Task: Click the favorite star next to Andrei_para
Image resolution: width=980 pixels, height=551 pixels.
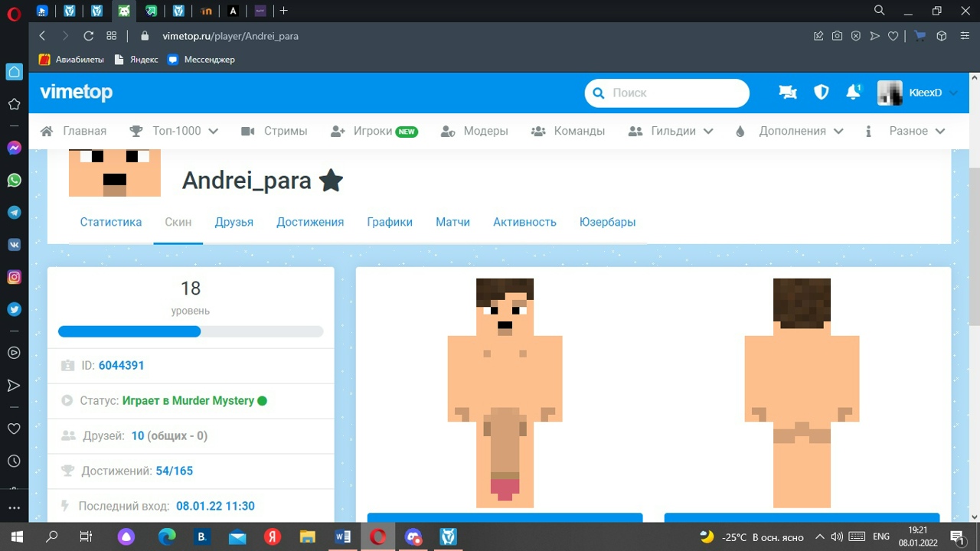Action: point(331,181)
